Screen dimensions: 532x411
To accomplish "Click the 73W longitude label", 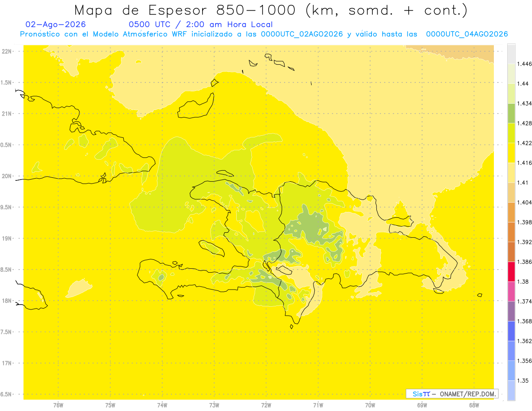I will 214,405.
